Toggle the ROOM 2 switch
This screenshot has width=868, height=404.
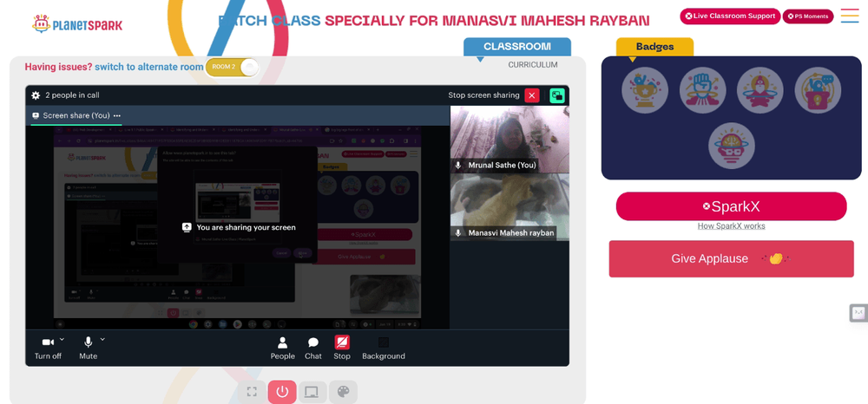pyautogui.click(x=233, y=67)
